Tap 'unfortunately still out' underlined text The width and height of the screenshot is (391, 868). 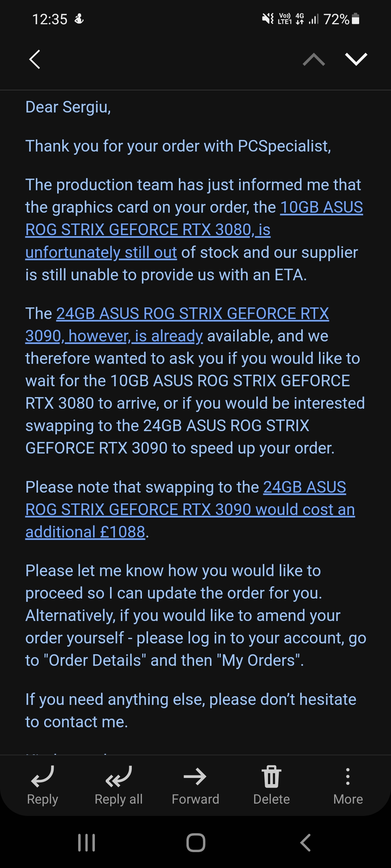pos(101,252)
